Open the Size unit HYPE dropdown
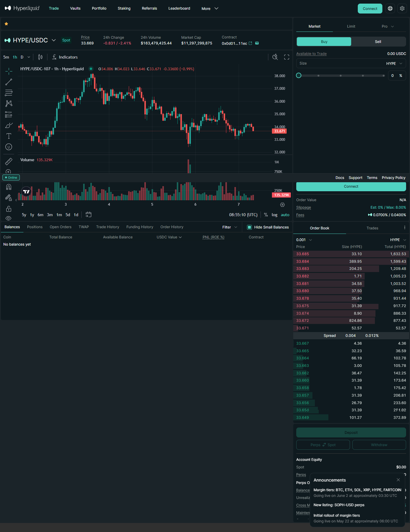This screenshot has height=532, width=410. (394, 63)
